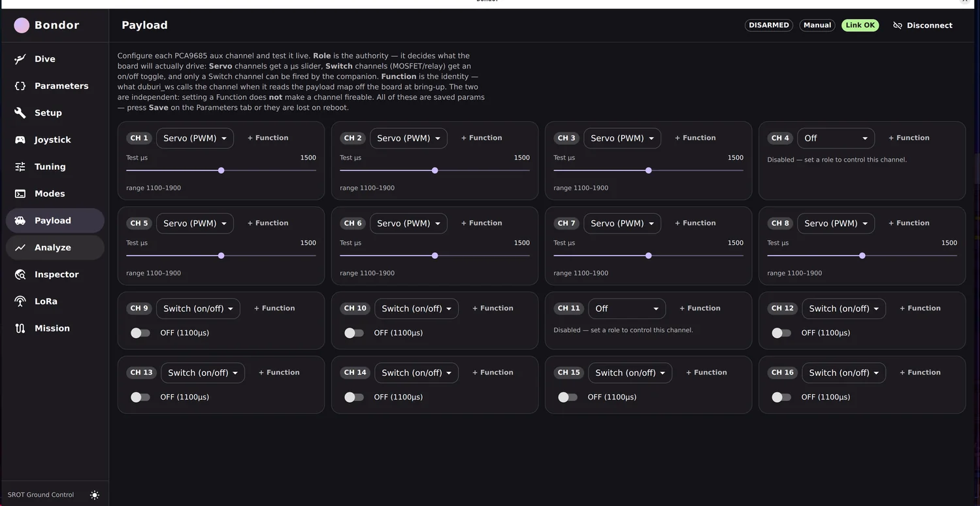Image resolution: width=980 pixels, height=506 pixels.
Task: Click the Payload vehicle icon
Action: [x=20, y=220]
